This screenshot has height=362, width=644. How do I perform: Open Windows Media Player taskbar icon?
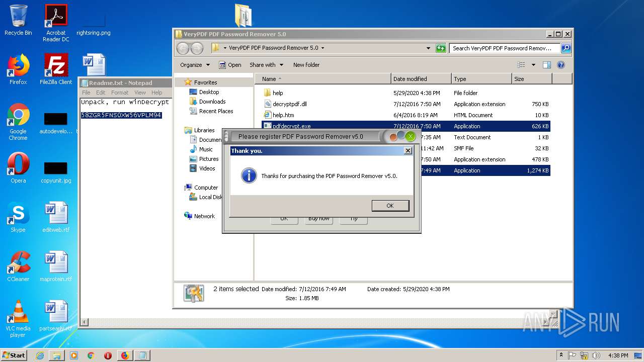pos(74,355)
